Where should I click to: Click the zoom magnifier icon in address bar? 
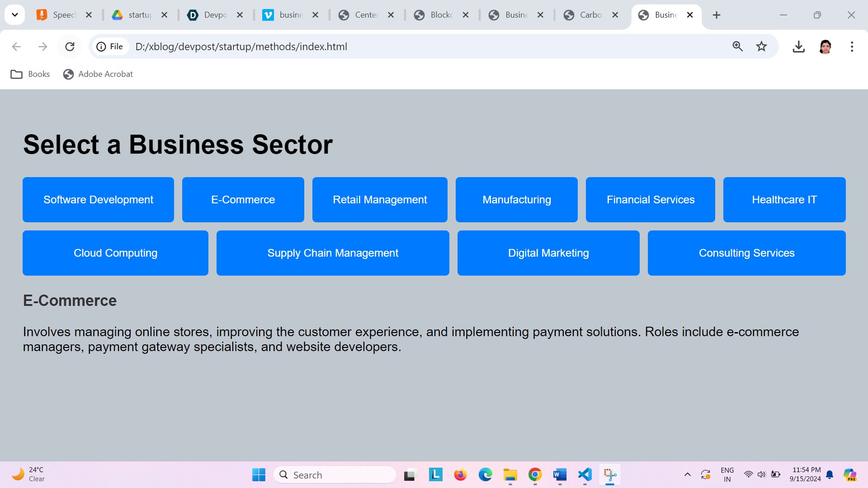[x=737, y=47]
